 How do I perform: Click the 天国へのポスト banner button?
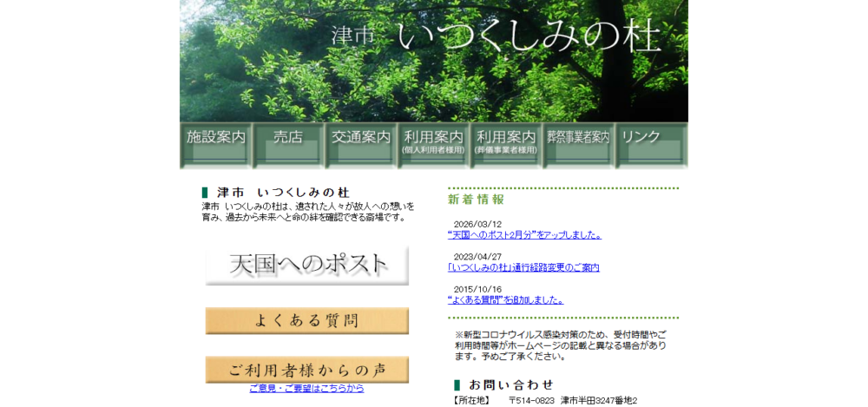[x=307, y=266]
